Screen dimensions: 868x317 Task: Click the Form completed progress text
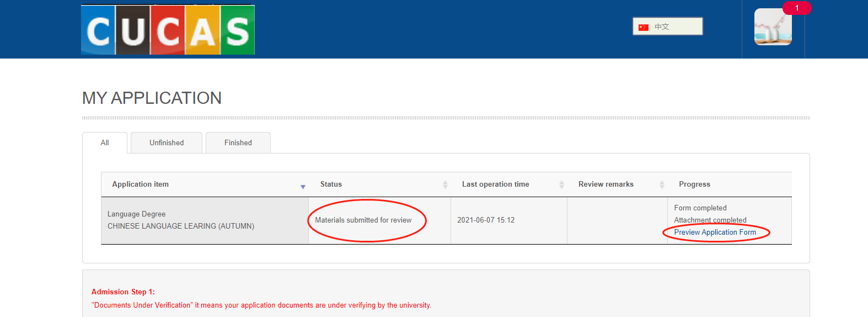pyautogui.click(x=700, y=208)
